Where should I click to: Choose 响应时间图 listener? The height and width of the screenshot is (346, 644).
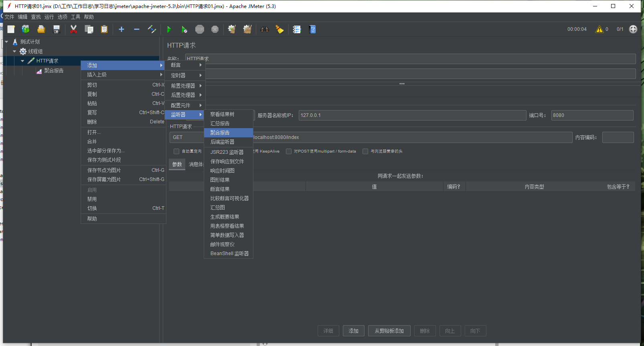click(x=229, y=171)
